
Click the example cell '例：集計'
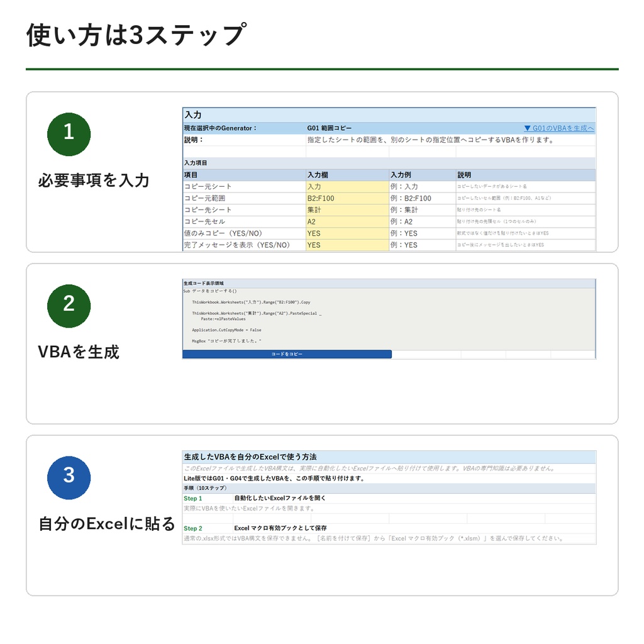[x=404, y=210]
